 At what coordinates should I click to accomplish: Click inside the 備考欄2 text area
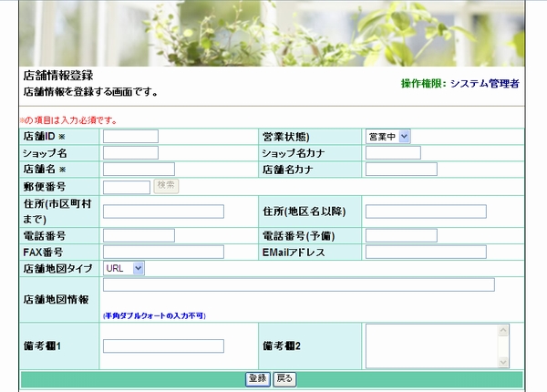[430, 346]
